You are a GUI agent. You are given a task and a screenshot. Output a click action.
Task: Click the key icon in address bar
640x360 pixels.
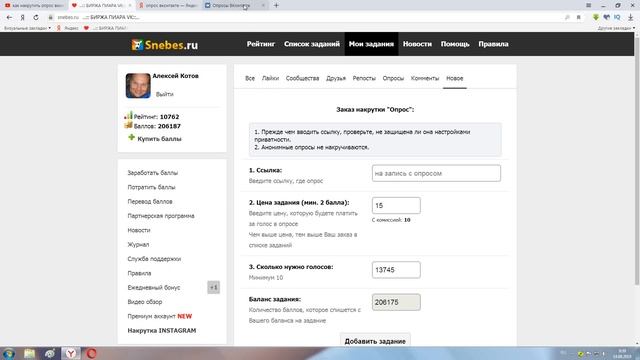pyautogui.click(x=567, y=18)
